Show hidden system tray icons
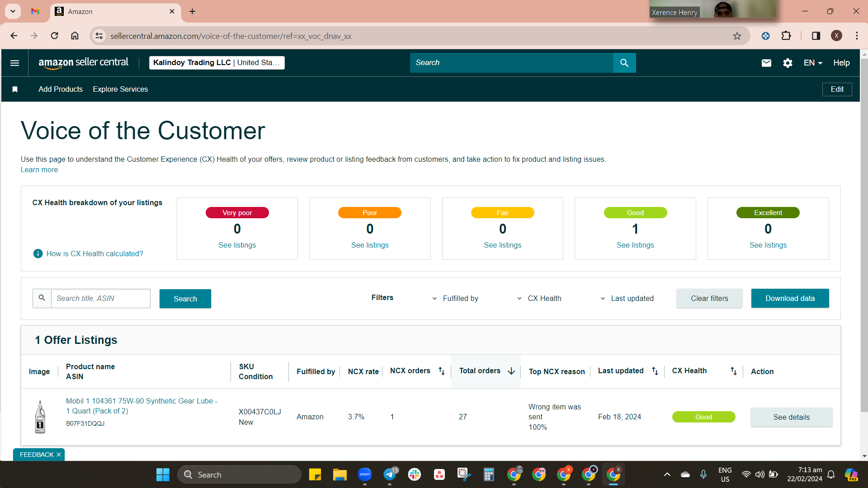Screen dimensions: 868x488 pyautogui.click(x=667, y=474)
